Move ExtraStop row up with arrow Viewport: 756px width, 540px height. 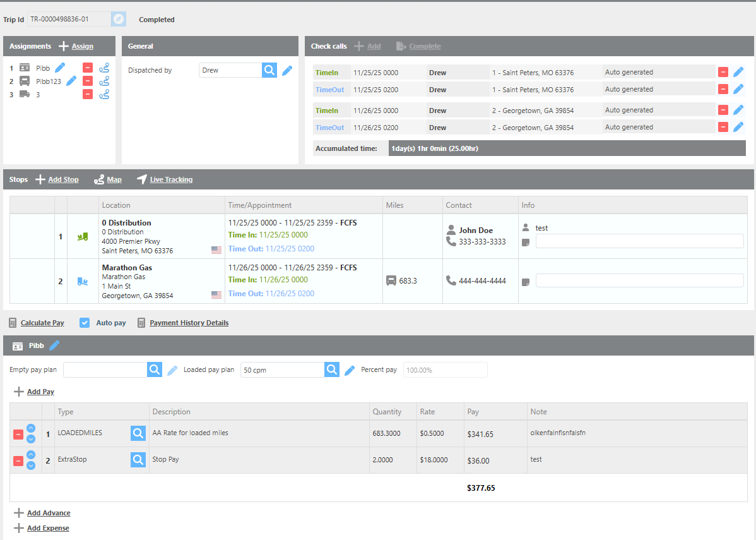[31, 455]
